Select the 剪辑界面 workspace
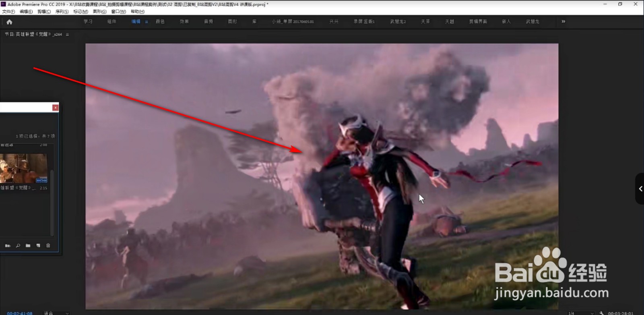 [478, 22]
